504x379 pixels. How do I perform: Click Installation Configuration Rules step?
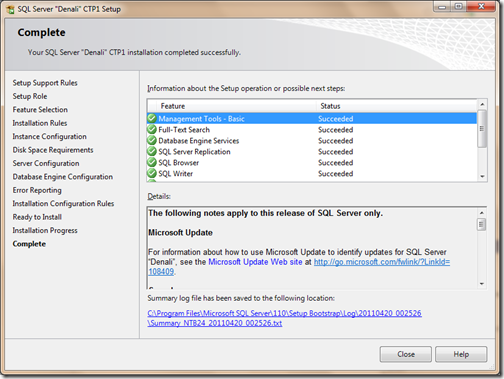(x=63, y=203)
